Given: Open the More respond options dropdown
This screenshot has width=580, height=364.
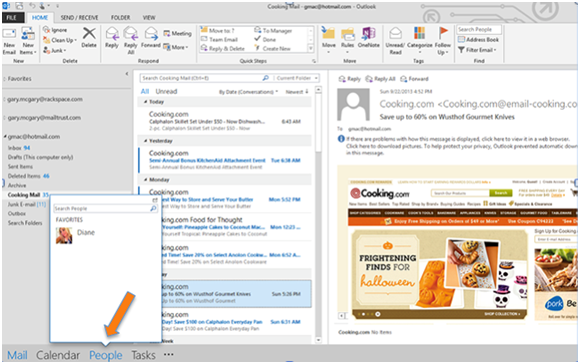Looking at the screenshot, I should click(x=176, y=47).
